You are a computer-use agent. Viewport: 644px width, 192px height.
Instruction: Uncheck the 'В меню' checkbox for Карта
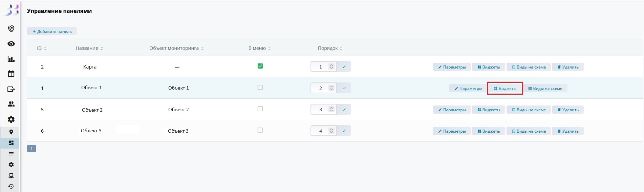[x=260, y=66]
